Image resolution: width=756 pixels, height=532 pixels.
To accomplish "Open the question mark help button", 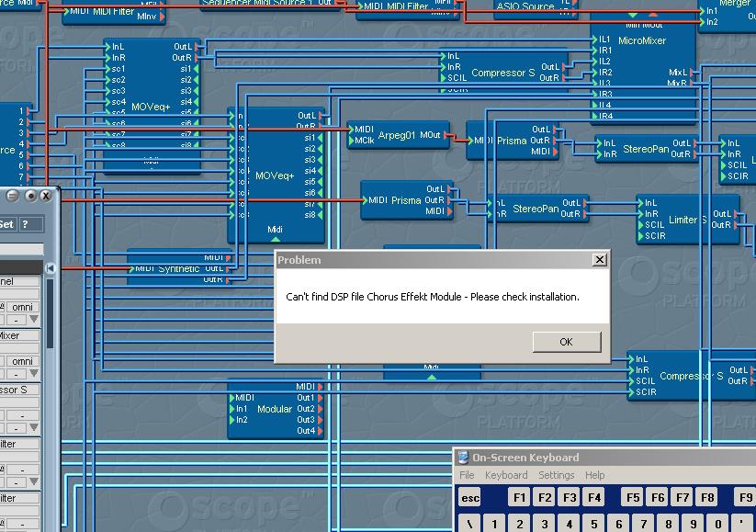I will (26, 224).
